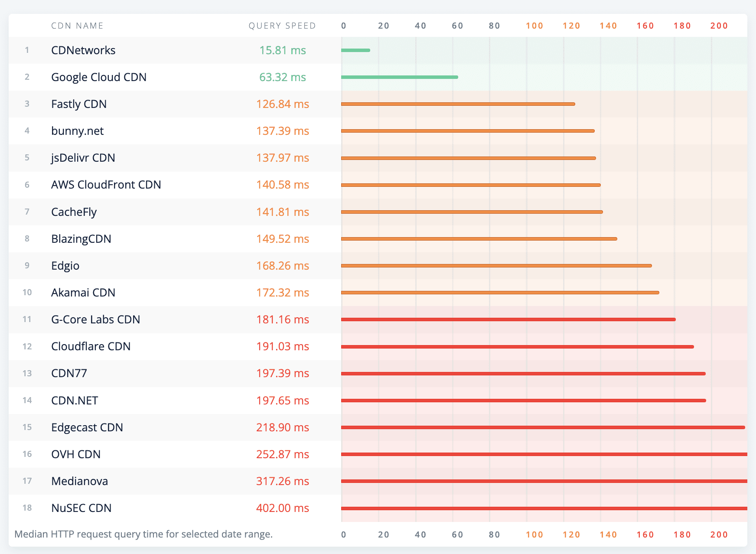Click the median HTTP request footnote text

(x=143, y=534)
